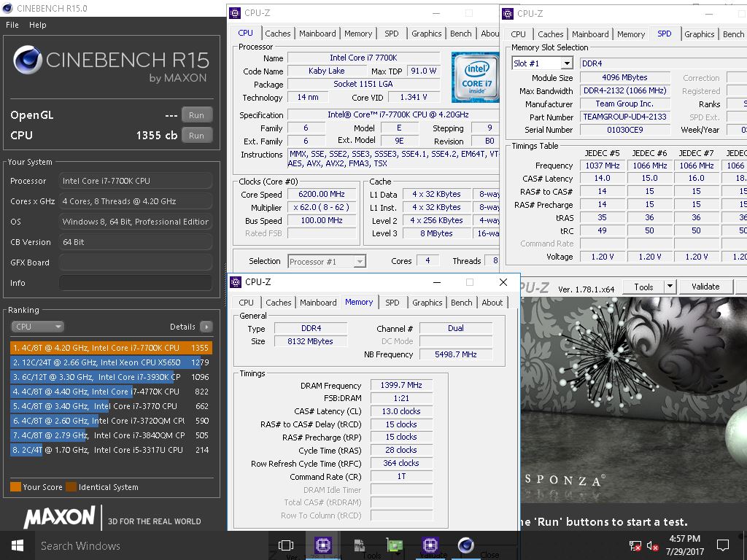Open the green hardware card taskbar icon
Image resolution: width=747 pixels, height=560 pixels.
coord(394,545)
